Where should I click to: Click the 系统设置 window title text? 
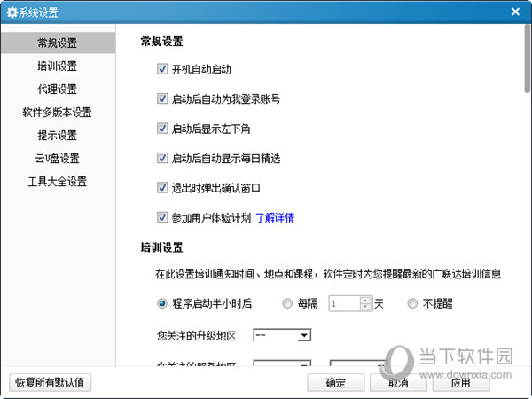pos(38,12)
